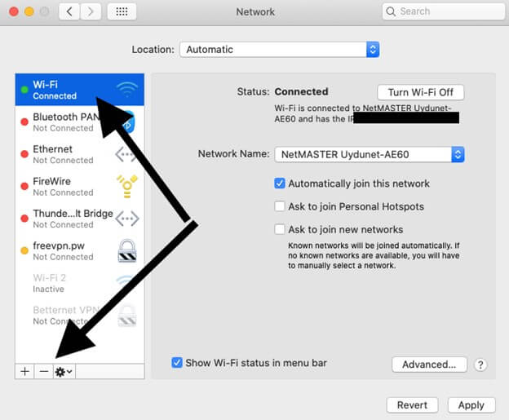
Task: Go forward with the toolbar forward arrow
Action: (x=91, y=12)
